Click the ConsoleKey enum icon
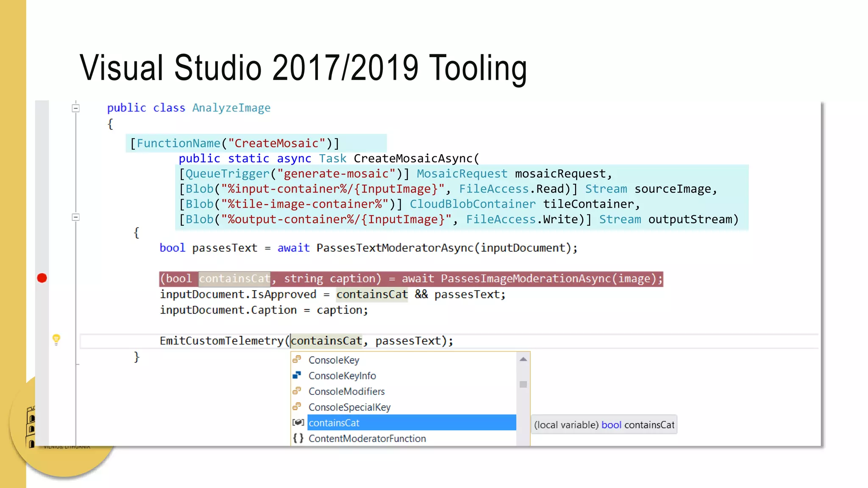This screenshot has height=488, width=868. click(297, 360)
